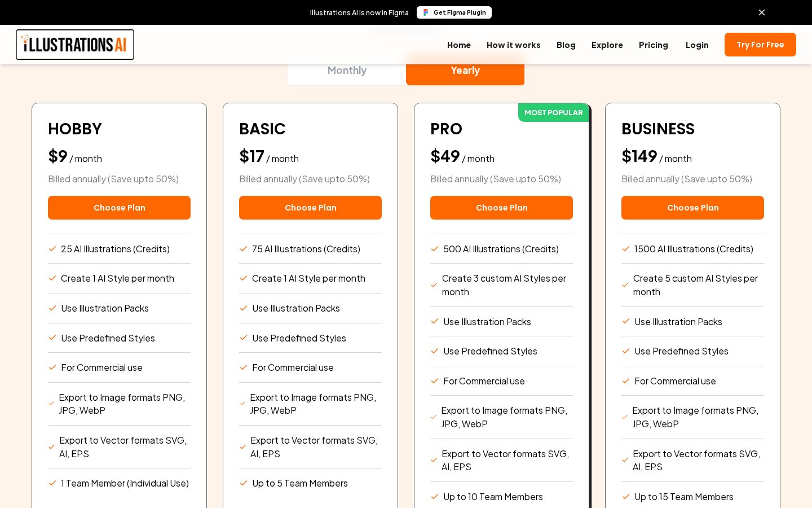Click the '500 AI Illustrations (Credits)' text

pyautogui.click(x=501, y=249)
